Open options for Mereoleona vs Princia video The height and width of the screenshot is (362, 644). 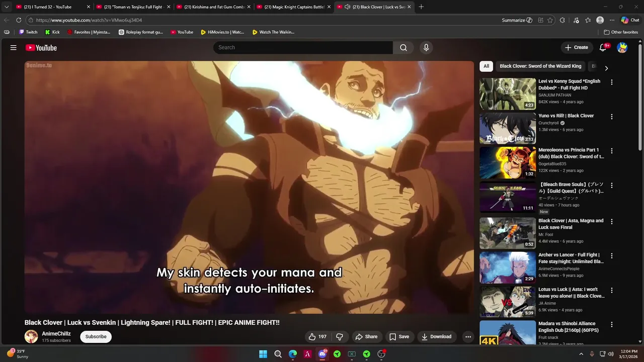[x=612, y=151]
